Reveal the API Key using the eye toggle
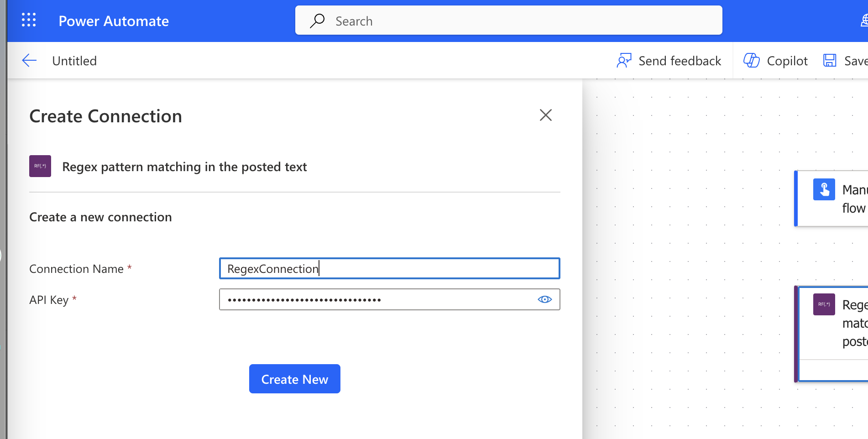 544,299
